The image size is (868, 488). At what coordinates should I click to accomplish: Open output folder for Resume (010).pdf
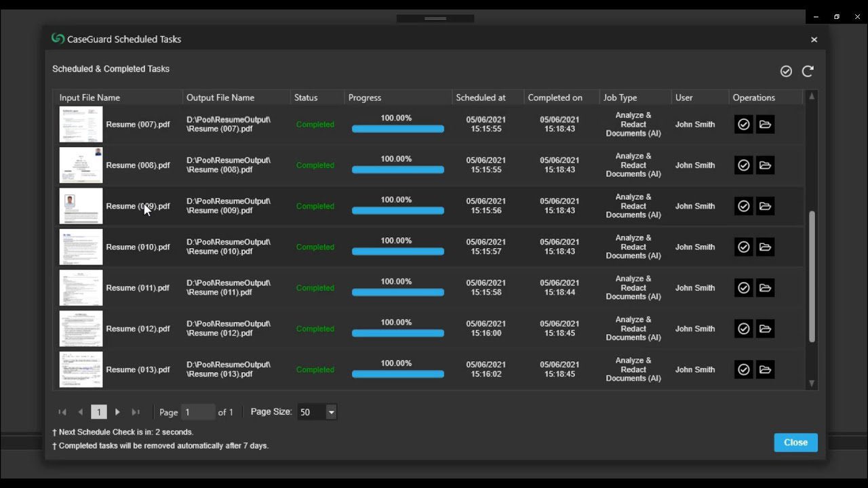tap(765, 247)
